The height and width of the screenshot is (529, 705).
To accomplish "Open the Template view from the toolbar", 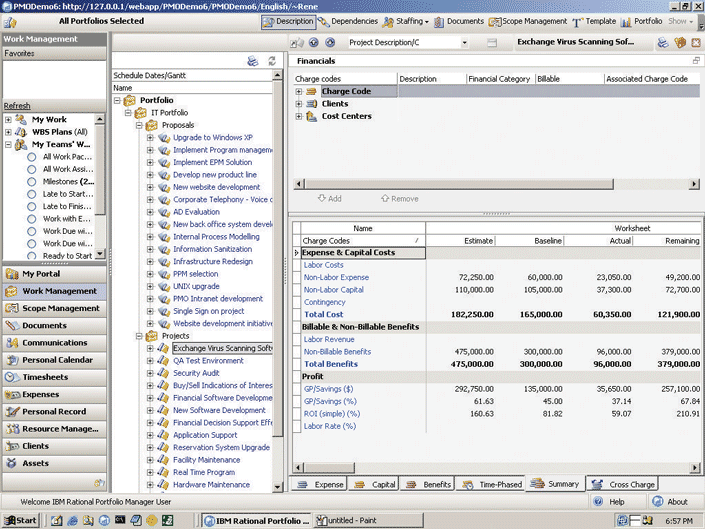I will coord(594,21).
